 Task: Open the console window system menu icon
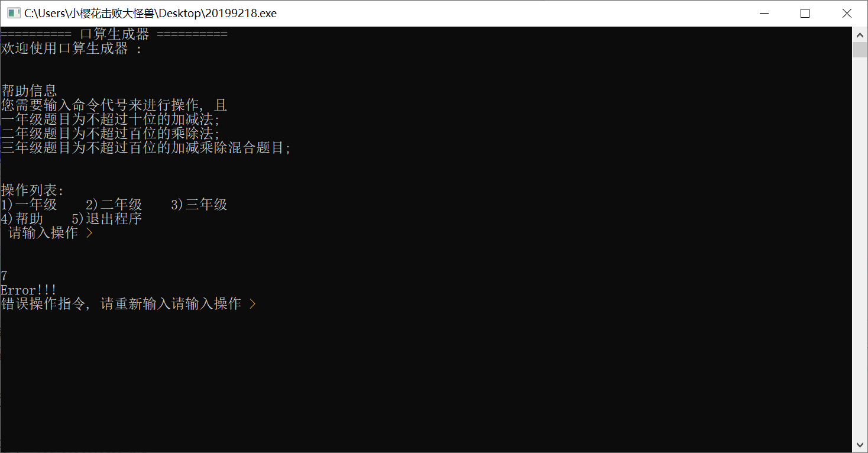click(x=14, y=13)
